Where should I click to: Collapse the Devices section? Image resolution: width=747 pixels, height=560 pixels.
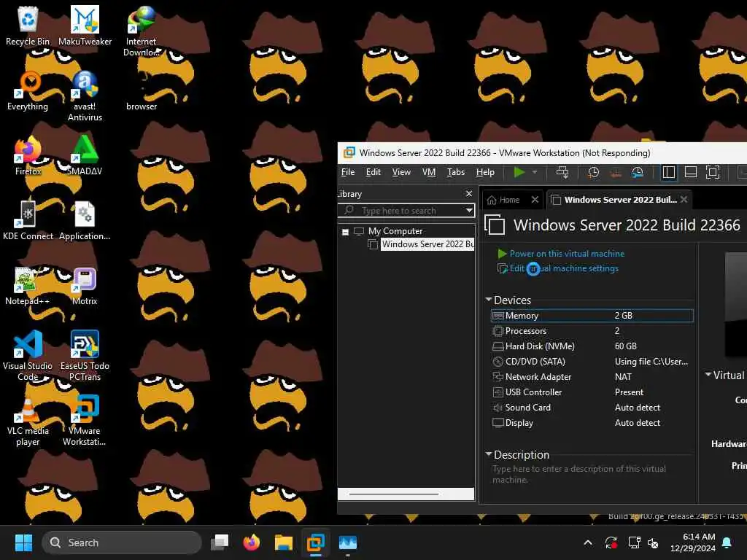tap(488, 300)
